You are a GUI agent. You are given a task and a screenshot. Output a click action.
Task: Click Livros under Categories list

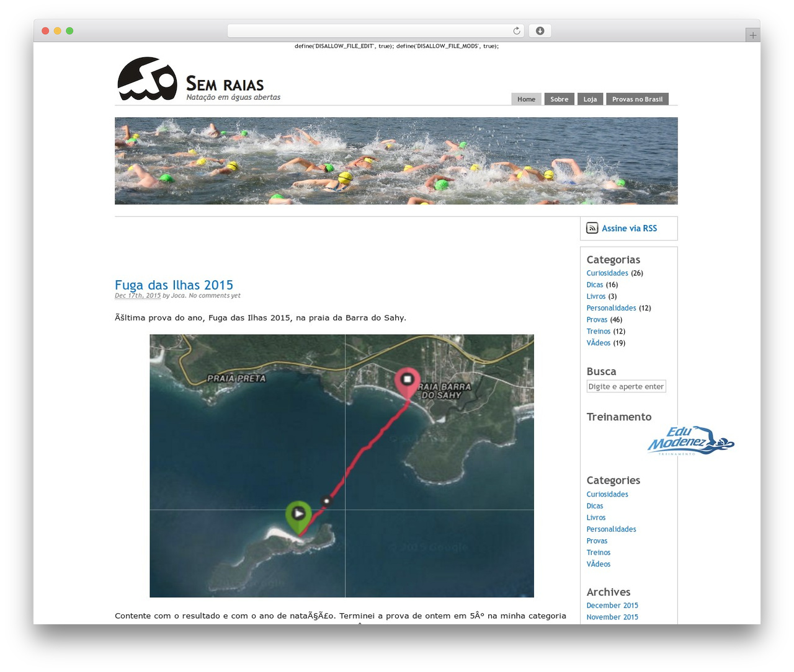(x=596, y=518)
